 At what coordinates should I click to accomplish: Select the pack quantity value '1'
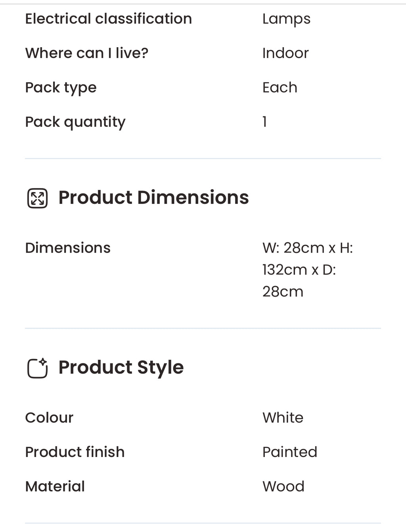click(264, 122)
